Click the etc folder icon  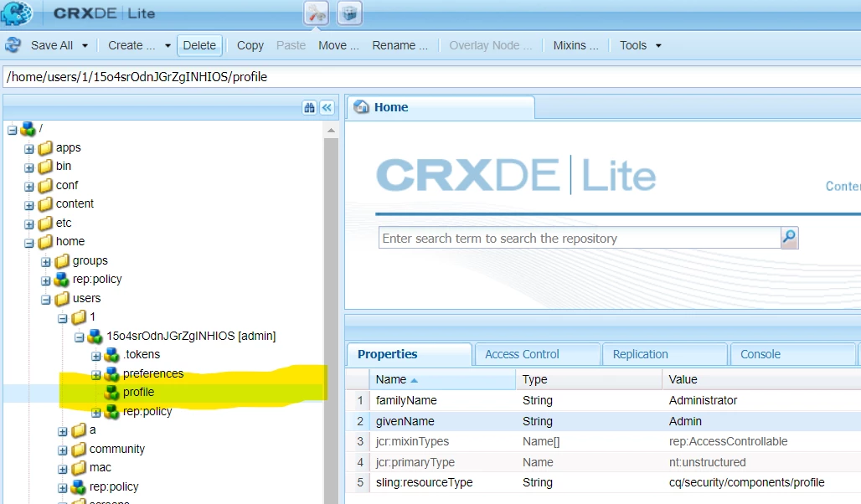tap(45, 223)
